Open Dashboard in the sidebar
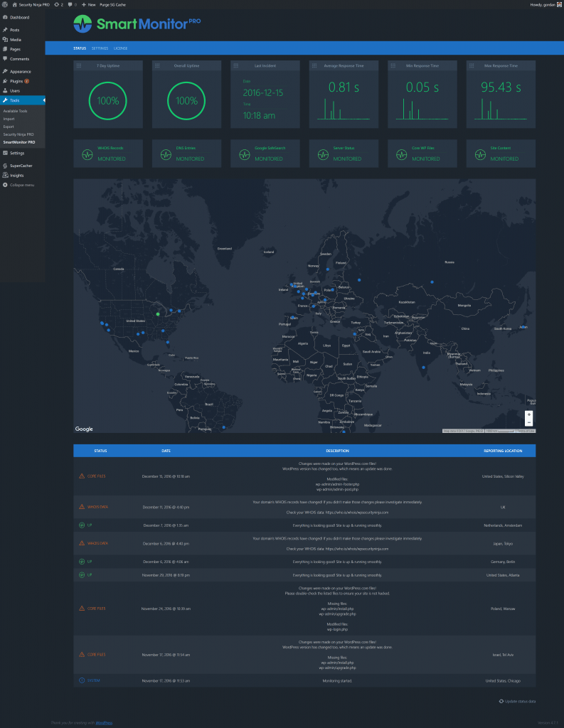The height and width of the screenshot is (728, 564). [19, 17]
